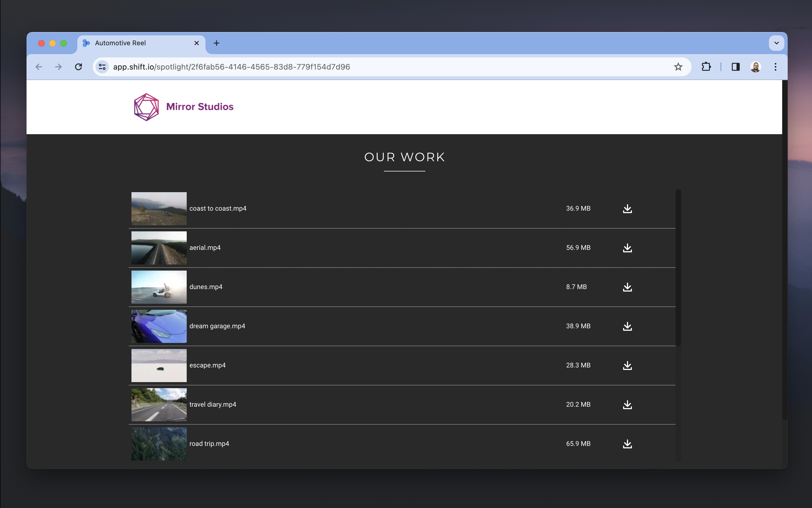
Task: Go forward in browser history
Action: (x=59, y=67)
